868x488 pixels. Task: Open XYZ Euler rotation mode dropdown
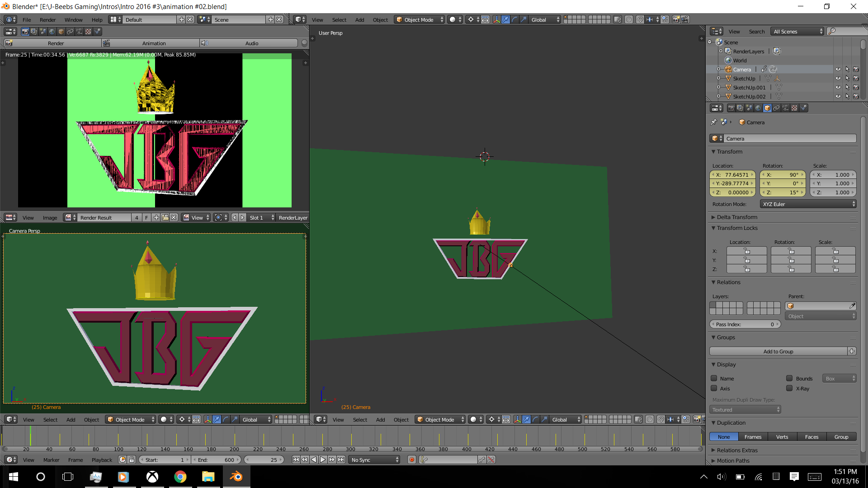coord(808,204)
